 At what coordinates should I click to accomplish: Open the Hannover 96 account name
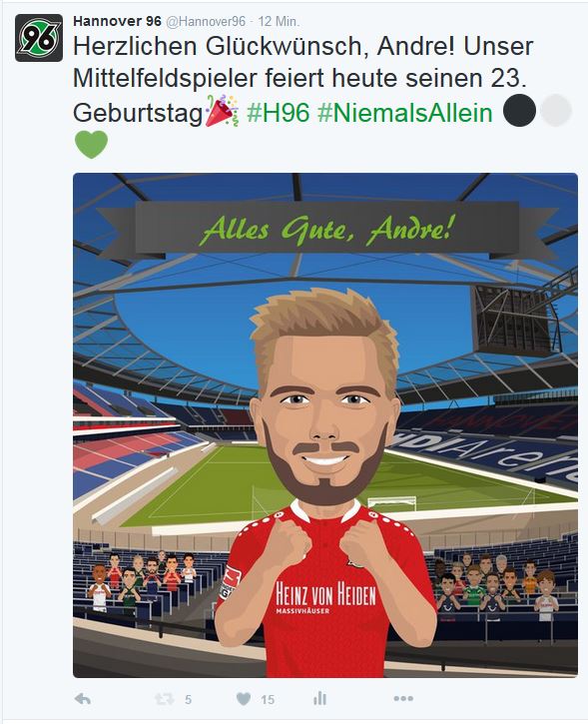click(x=117, y=21)
